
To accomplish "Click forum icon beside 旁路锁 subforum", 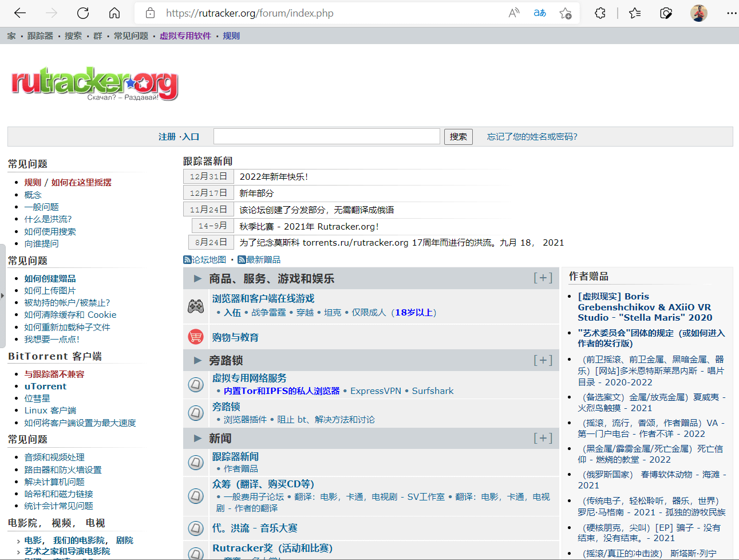I will [196, 412].
